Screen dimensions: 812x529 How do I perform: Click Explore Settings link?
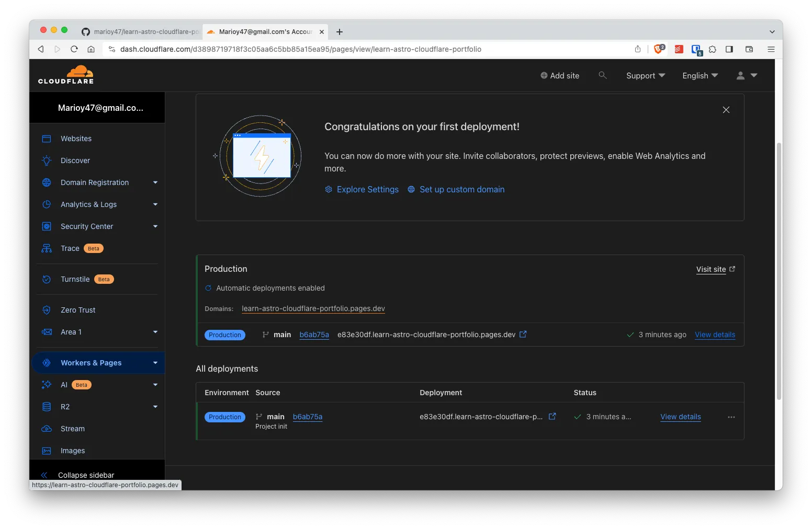(x=362, y=189)
